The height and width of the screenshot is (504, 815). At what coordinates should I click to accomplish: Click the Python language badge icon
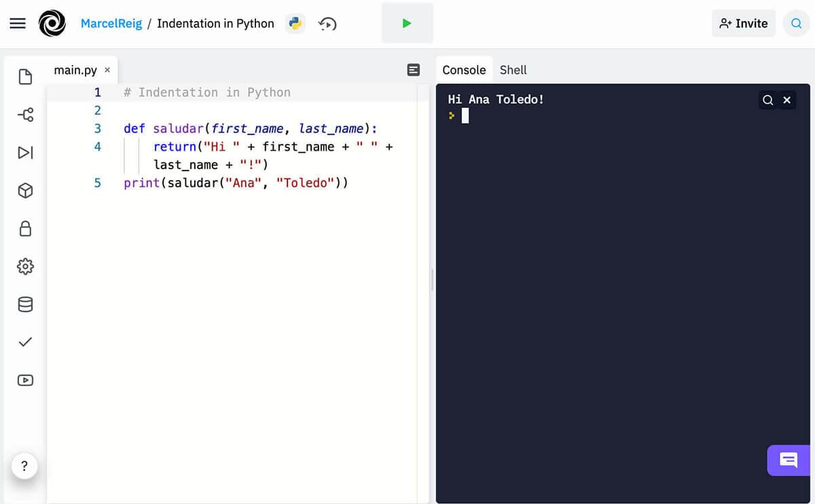coord(295,24)
